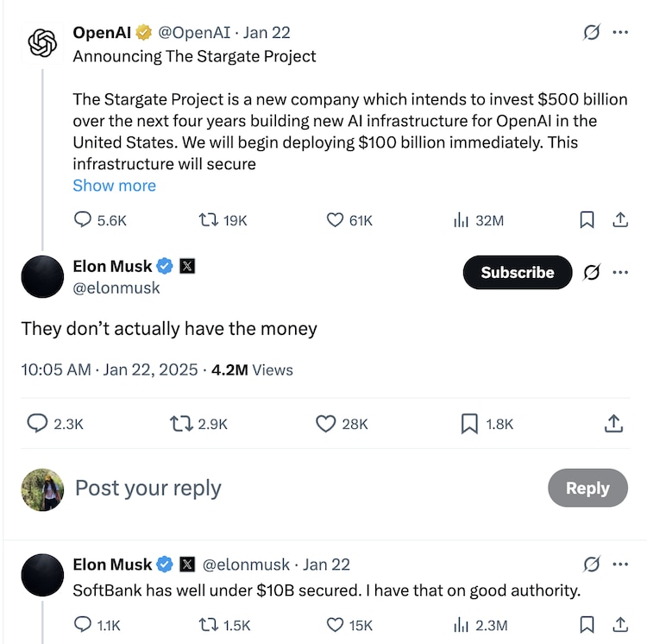Share the OpenAI post
The image size is (647, 644).
[619, 220]
